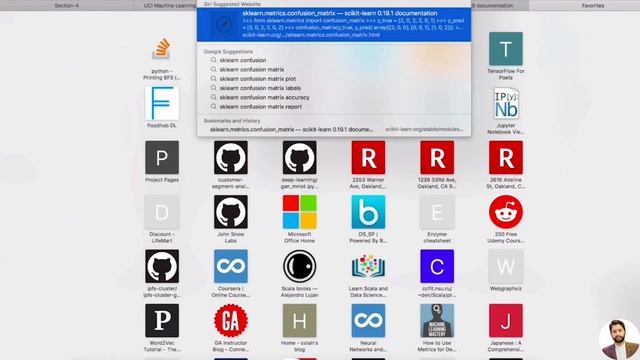640x360 pixels.
Task: Open the 1239 33rd Ave Redfin favorite
Action: coord(437,158)
